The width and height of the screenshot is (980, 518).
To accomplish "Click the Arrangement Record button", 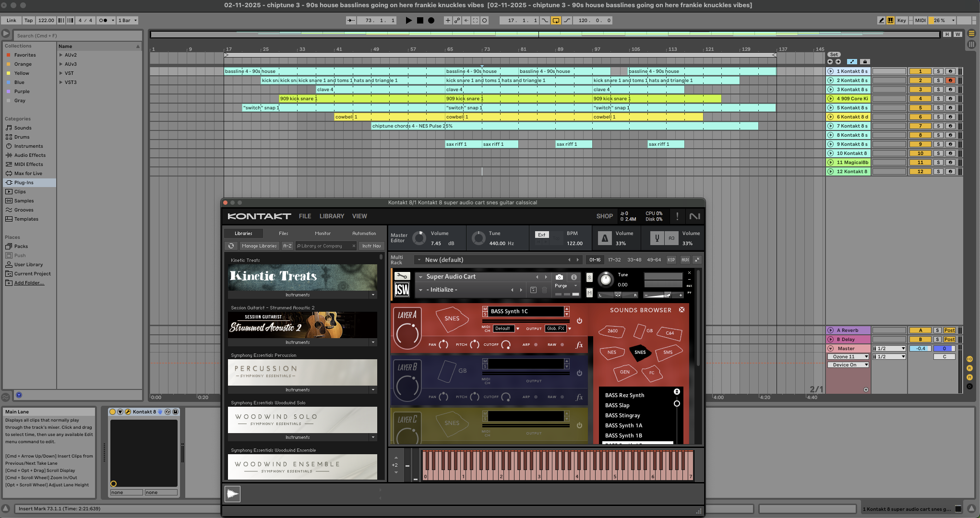I will tap(431, 20).
